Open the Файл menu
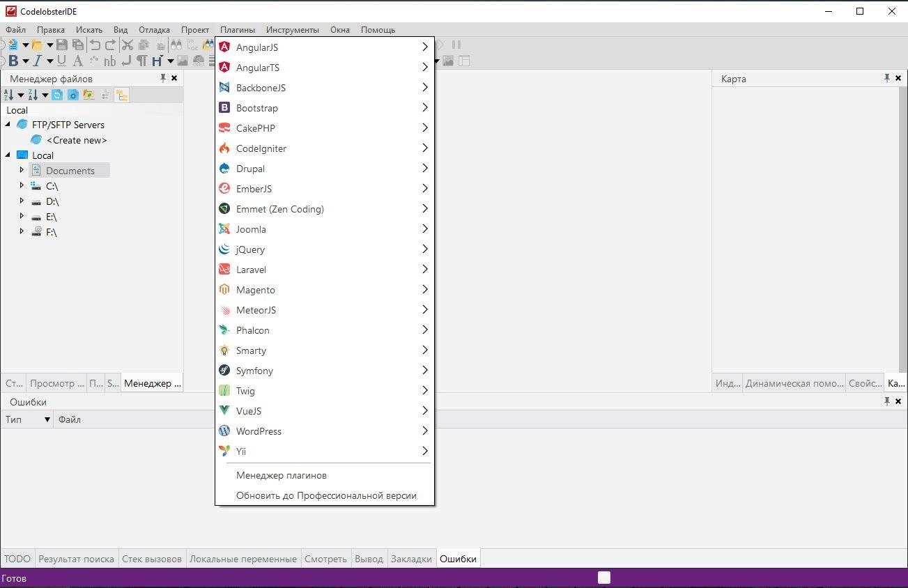The image size is (908, 588). pyautogui.click(x=15, y=30)
